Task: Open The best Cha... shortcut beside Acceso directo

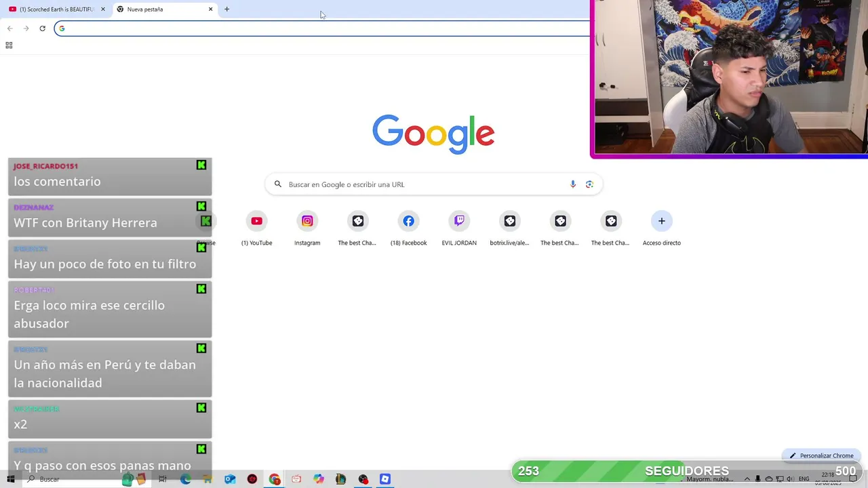Action: tap(610, 229)
